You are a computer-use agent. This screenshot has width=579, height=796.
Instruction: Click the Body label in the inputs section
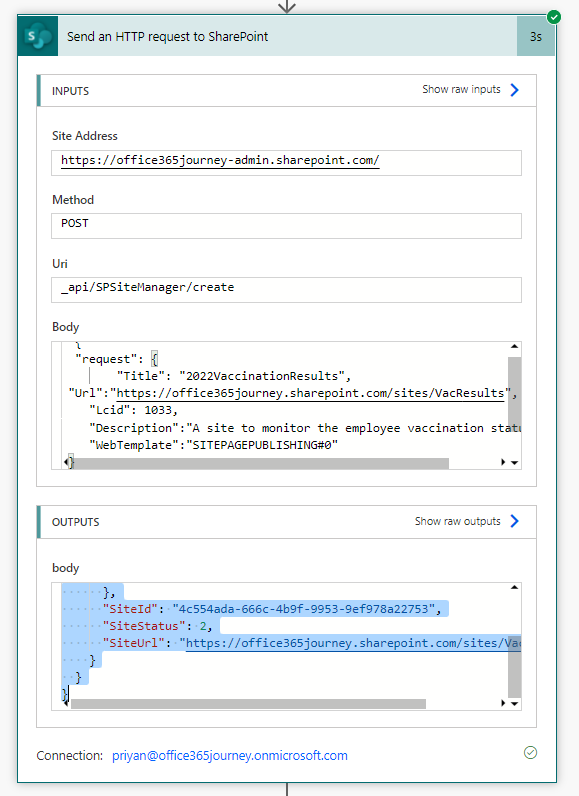pos(65,327)
